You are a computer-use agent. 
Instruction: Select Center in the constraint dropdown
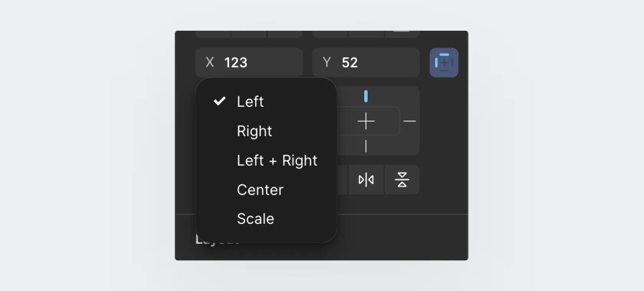pos(260,190)
